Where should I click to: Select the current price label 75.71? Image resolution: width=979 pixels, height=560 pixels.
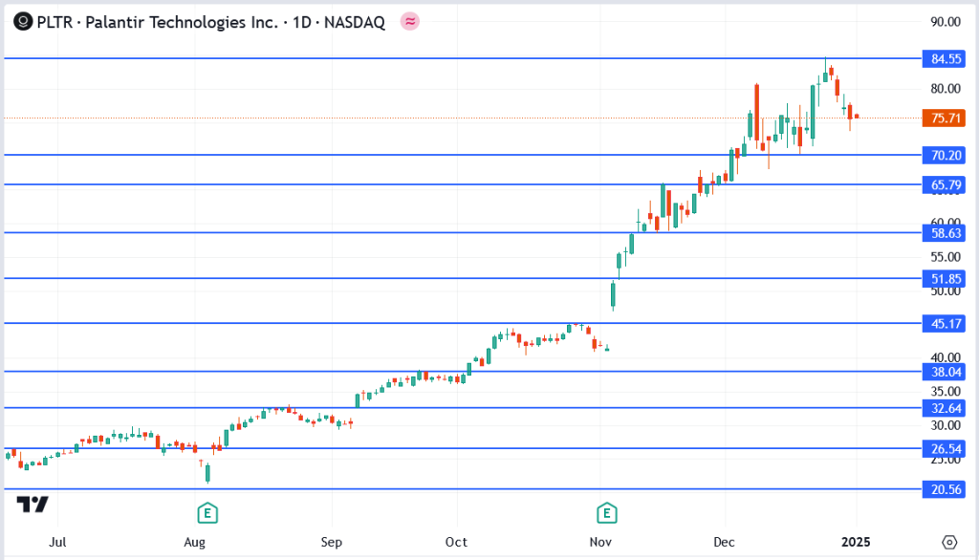coord(945,118)
